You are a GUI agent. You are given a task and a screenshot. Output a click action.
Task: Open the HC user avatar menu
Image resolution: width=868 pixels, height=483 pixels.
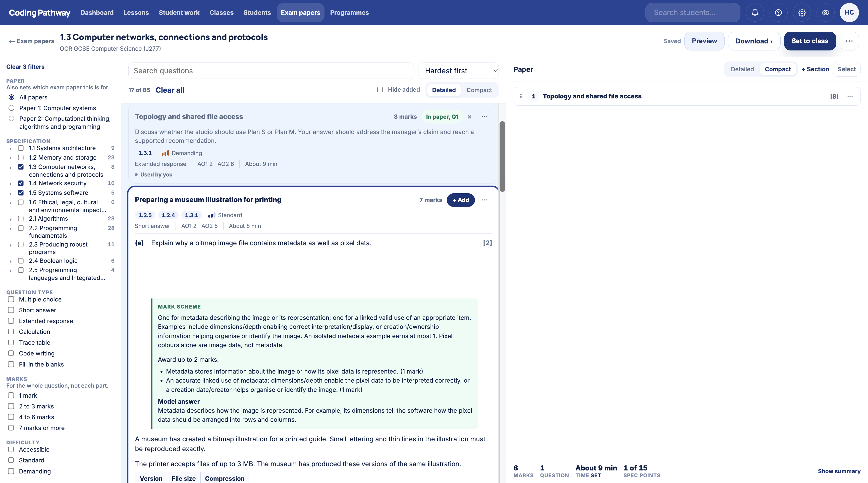[x=849, y=13]
